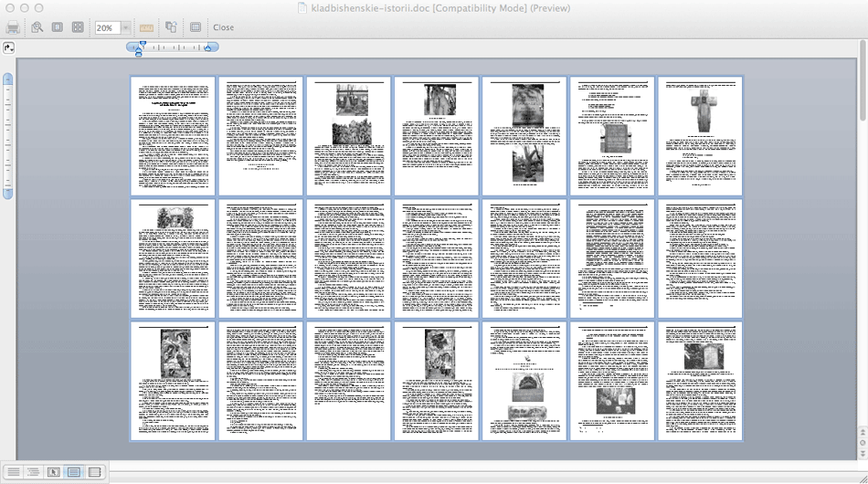Toggle the Full Screen preview button
This screenshot has height=484, width=868.
coord(196,27)
